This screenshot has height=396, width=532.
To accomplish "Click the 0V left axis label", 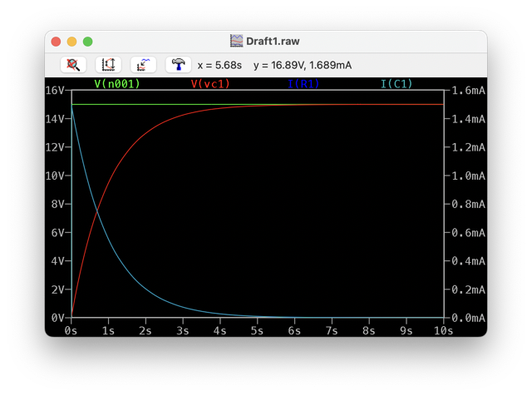I will (57, 318).
